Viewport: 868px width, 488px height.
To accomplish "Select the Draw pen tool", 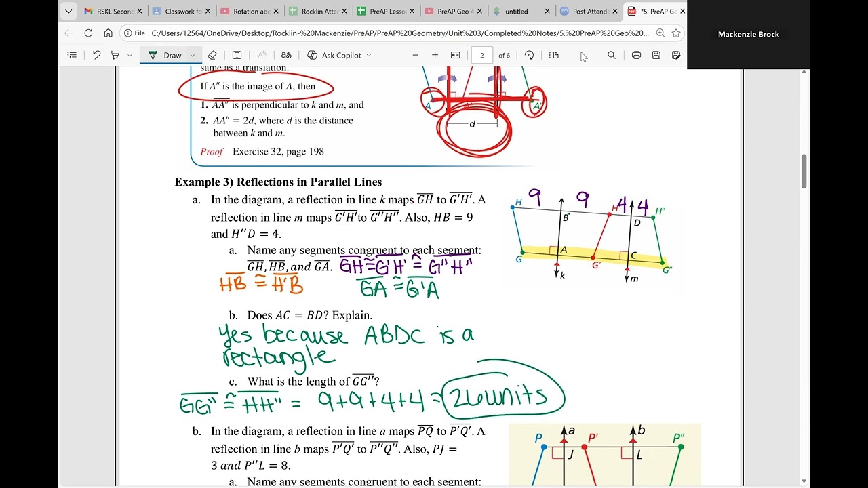I will tap(166, 55).
